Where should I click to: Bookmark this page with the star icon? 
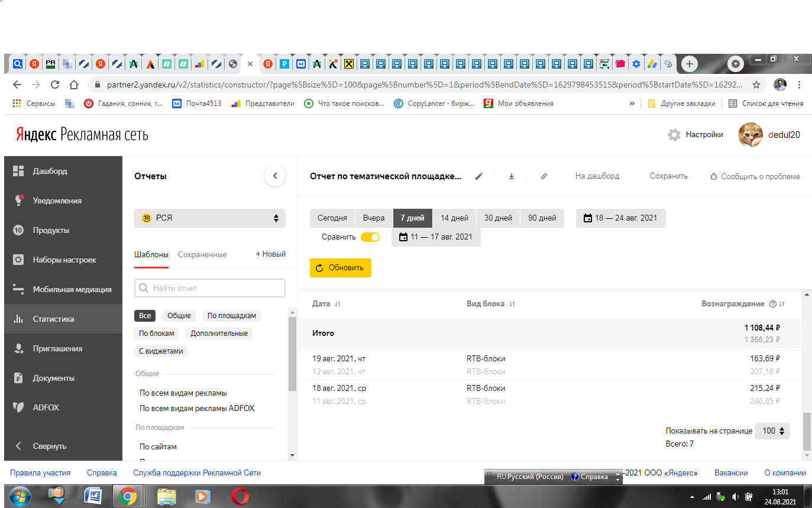pyautogui.click(x=756, y=85)
